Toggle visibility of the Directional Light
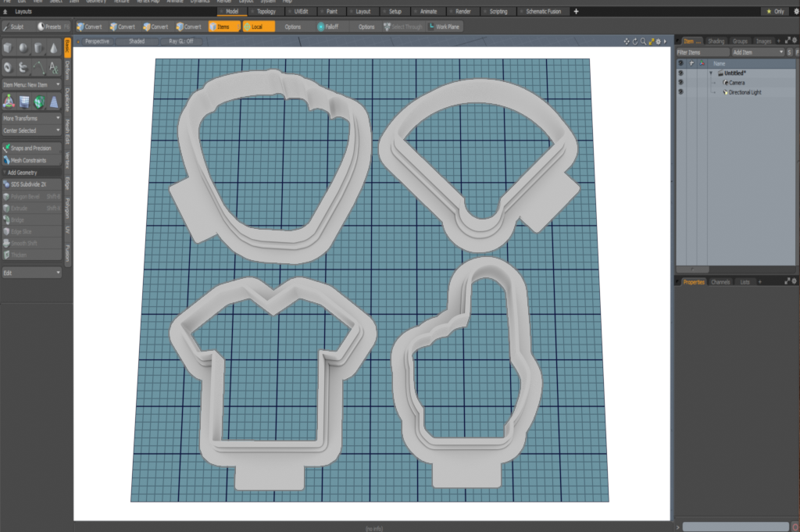Screen dimensions: 800x532 (680, 92)
